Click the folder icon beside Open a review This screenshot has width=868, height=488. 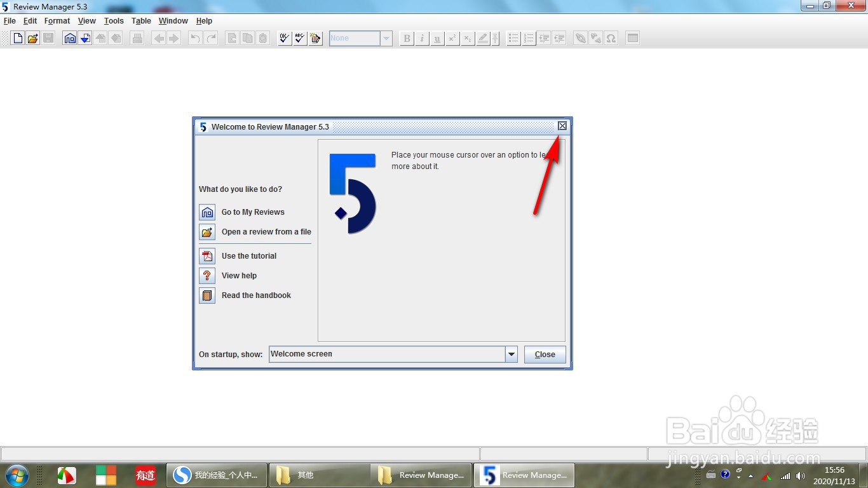click(x=207, y=232)
